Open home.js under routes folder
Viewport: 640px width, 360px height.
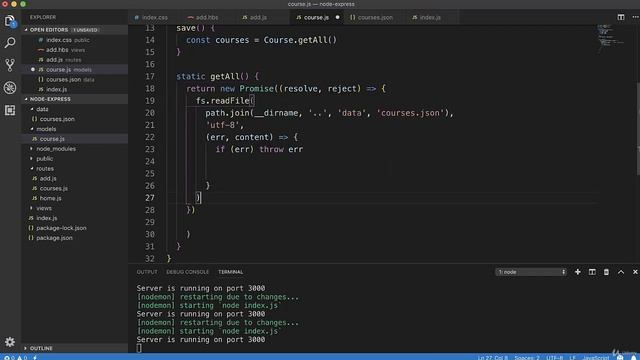(75, 198)
